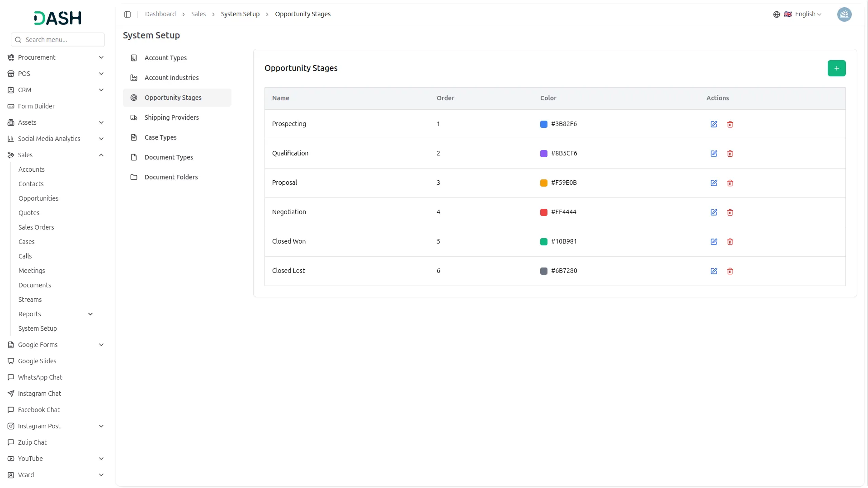Click the trash icon for Proposal
Viewport: 868px width, 488px height.
[730, 183]
